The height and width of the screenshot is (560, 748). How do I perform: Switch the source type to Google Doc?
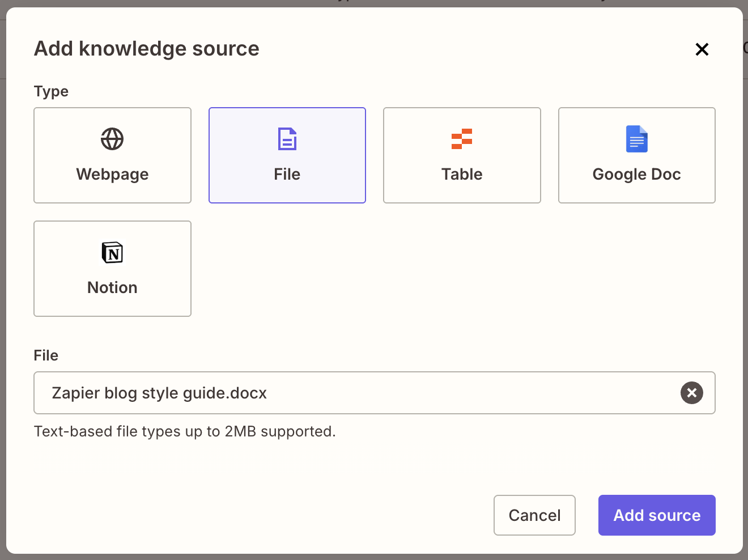pos(636,155)
